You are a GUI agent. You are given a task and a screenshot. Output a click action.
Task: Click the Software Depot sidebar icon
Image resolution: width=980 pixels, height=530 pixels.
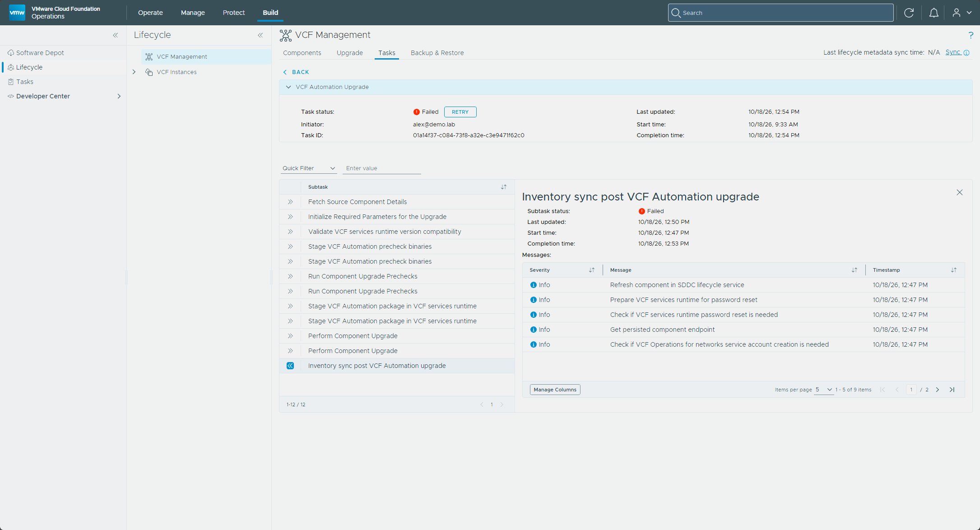[11, 53]
